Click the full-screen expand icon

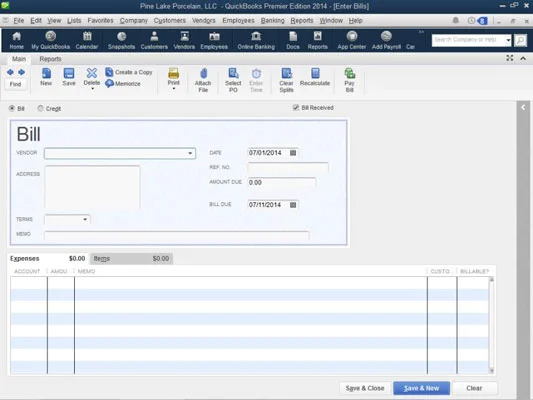510,58
